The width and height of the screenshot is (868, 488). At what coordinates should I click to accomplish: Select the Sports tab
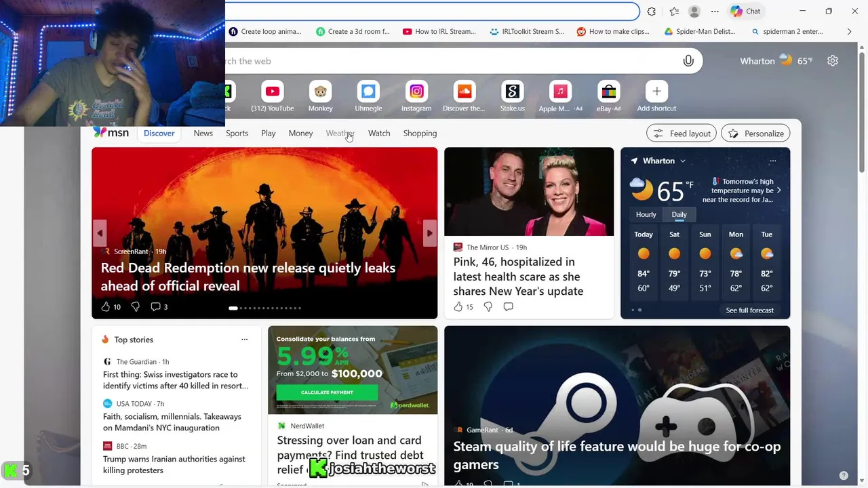pos(237,134)
